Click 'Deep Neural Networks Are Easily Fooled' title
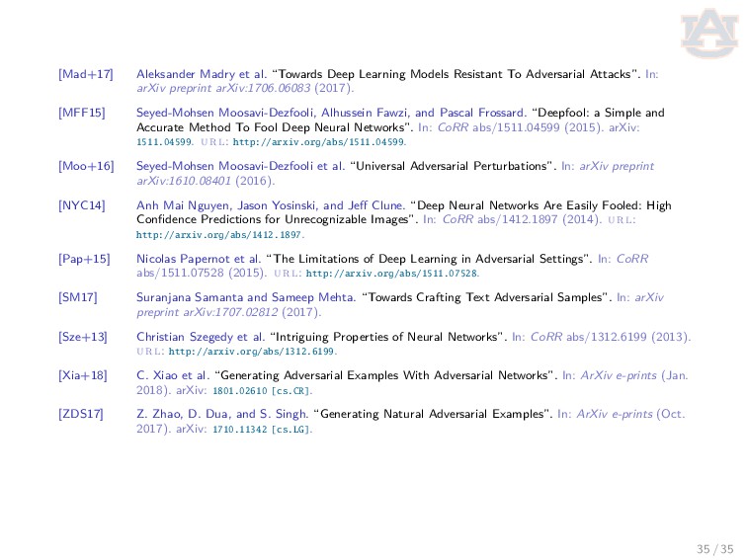This screenshot has width=747, height=560. click(x=529, y=205)
